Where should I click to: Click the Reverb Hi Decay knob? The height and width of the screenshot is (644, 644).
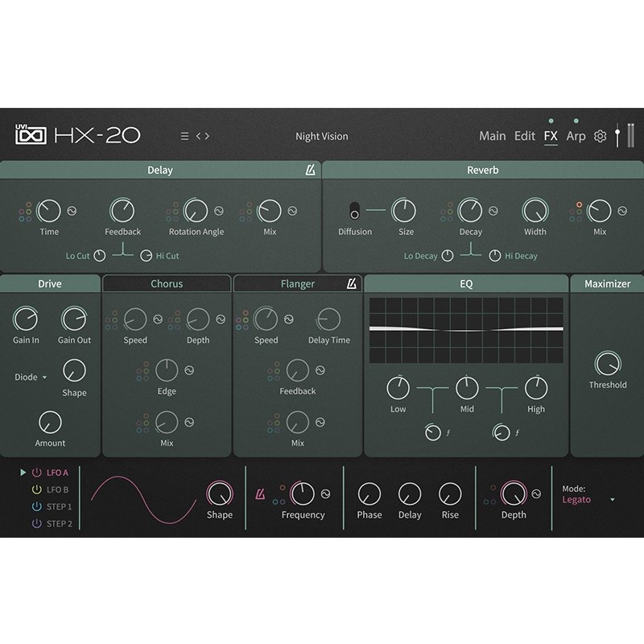[495, 256]
